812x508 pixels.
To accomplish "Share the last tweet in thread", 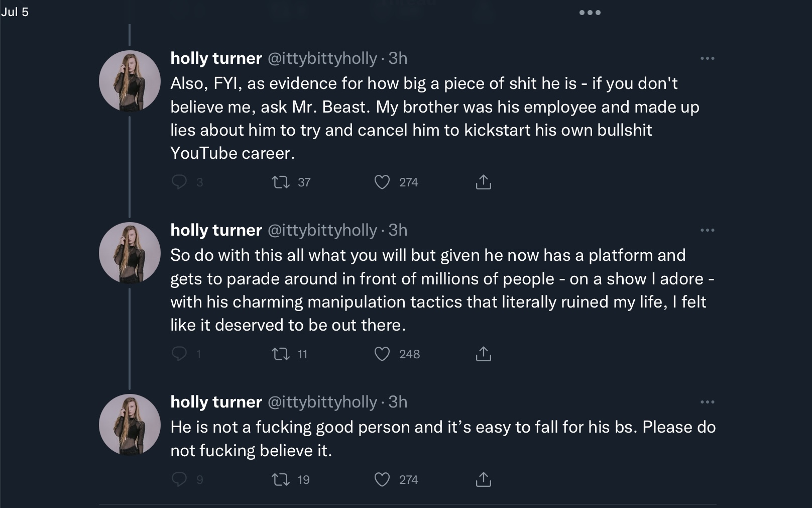I will [x=483, y=479].
